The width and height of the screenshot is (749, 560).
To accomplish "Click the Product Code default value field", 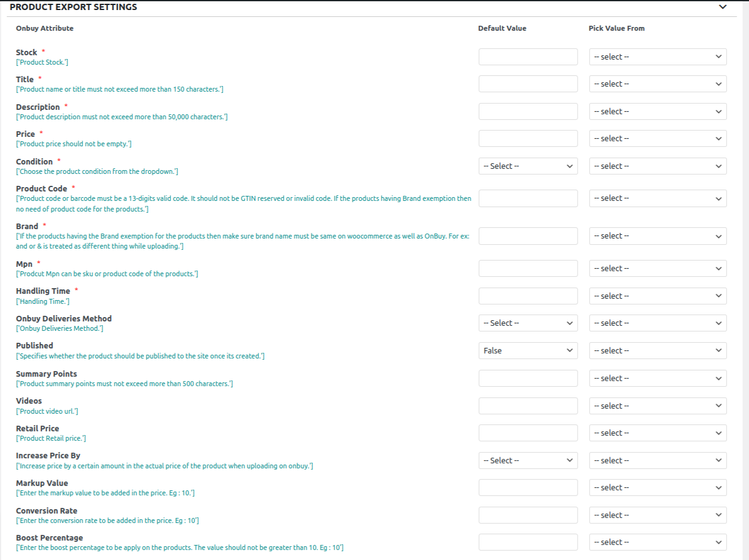I will pyautogui.click(x=528, y=198).
